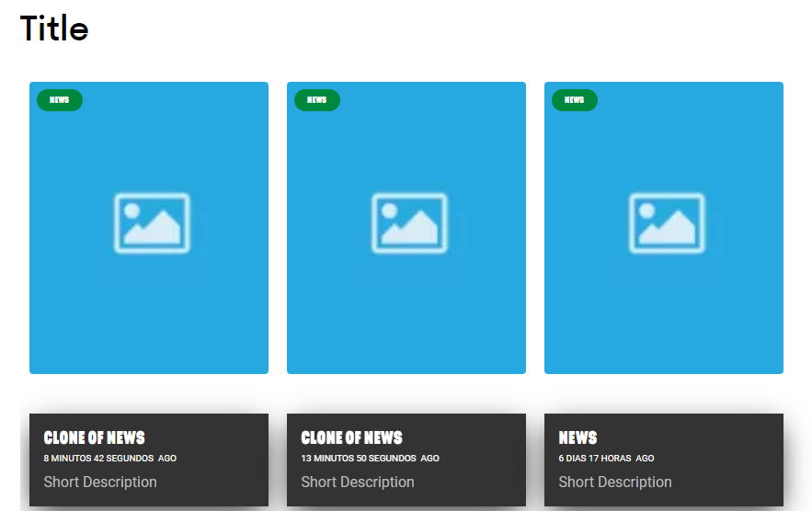Screen dimensions: 812x511
Task: Click the "13 MINUTOS 50 SEGUNDOS AGO" timestamp
Action: tap(370, 459)
